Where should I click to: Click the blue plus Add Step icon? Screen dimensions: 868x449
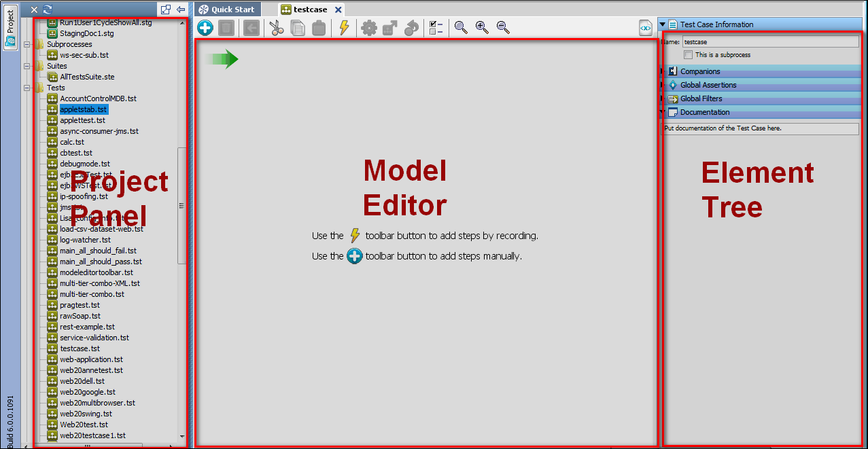click(x=205, y=28)
